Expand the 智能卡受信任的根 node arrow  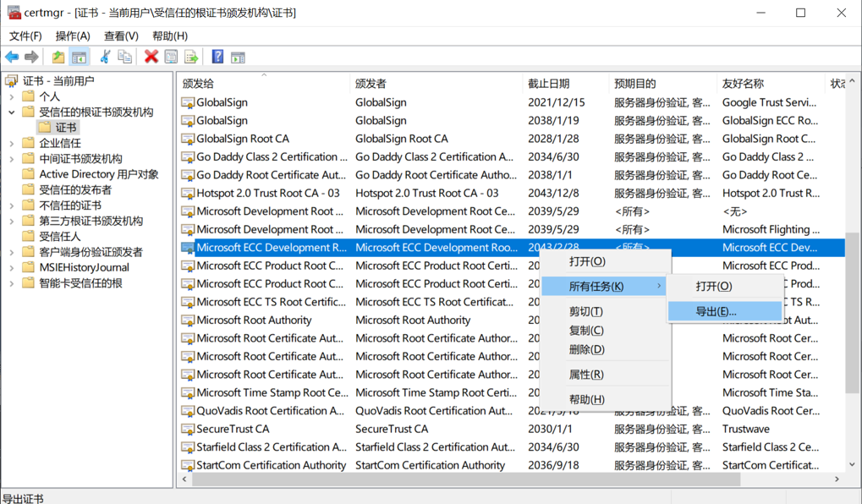(12, 283)
